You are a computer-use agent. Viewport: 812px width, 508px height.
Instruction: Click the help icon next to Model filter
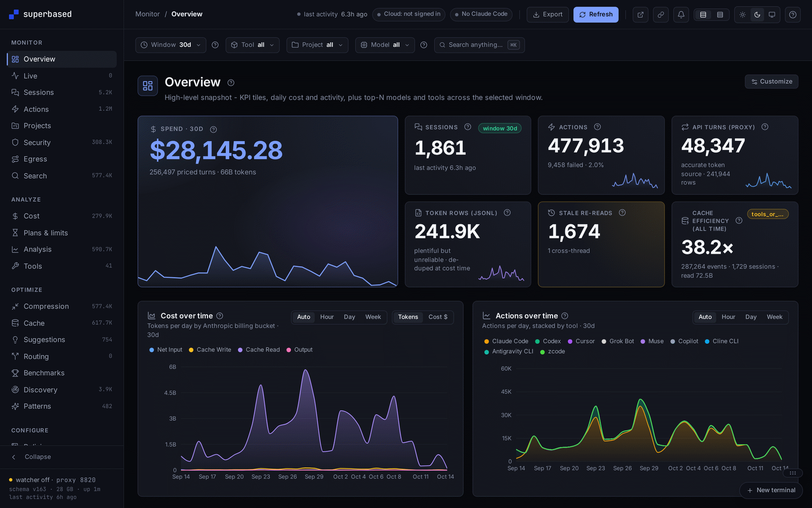pyautogui.click(x=424, y=45)
